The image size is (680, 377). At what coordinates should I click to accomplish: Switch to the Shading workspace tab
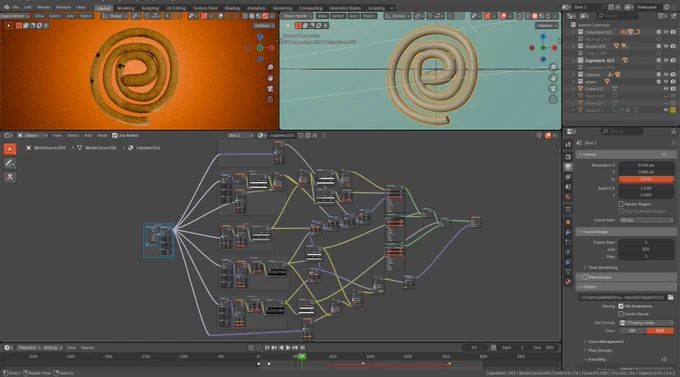[x=232, y=8]
